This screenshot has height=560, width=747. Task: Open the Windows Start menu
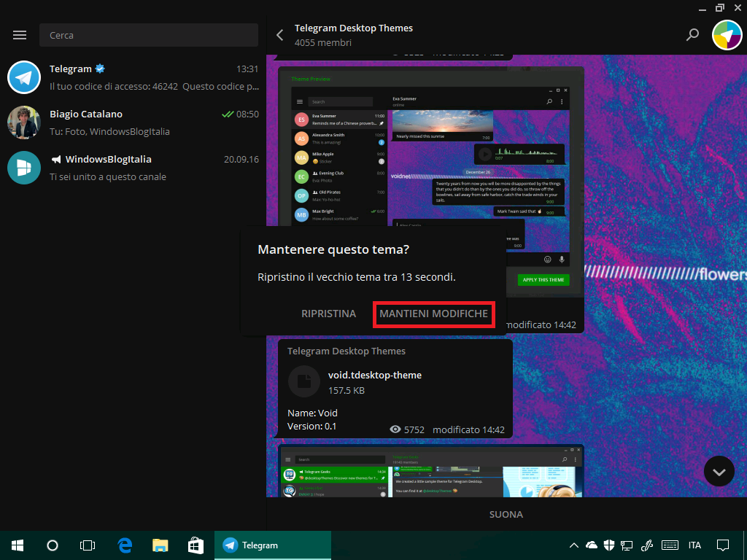(18, 545)
